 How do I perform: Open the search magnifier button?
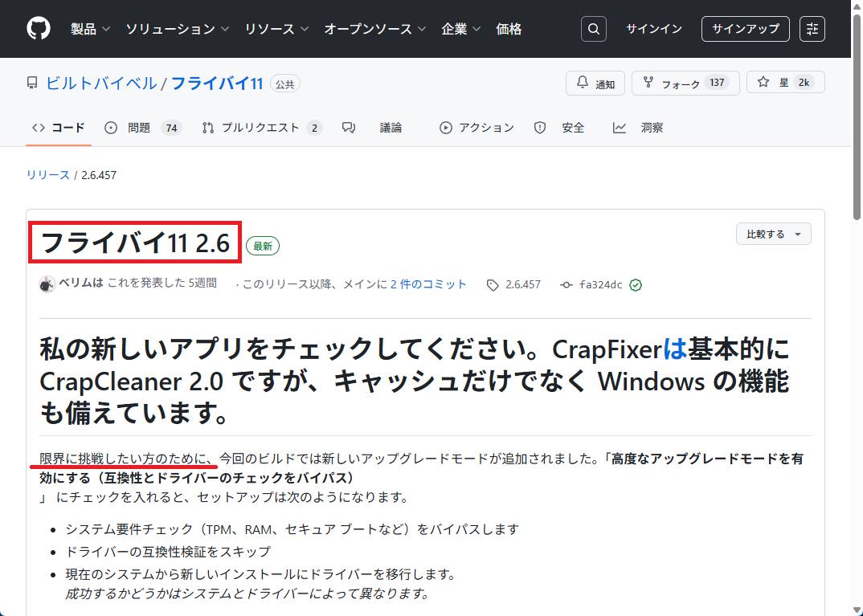click(593, 29)
